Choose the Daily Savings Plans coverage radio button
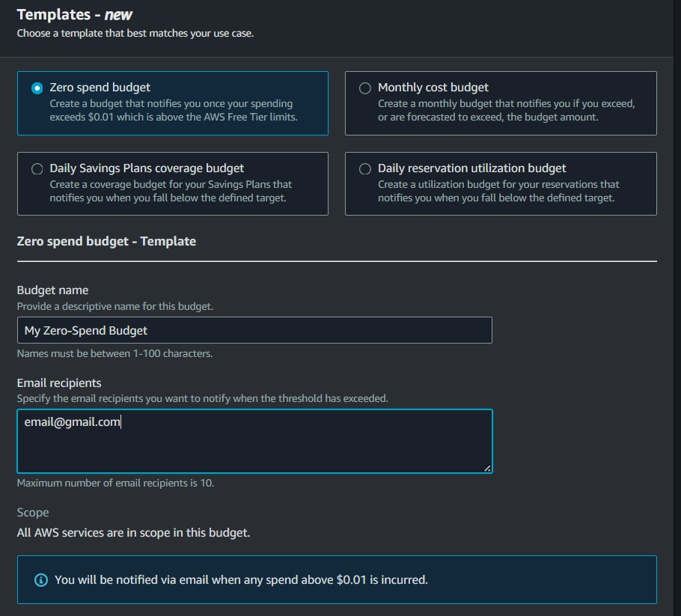 pos(37,169)
